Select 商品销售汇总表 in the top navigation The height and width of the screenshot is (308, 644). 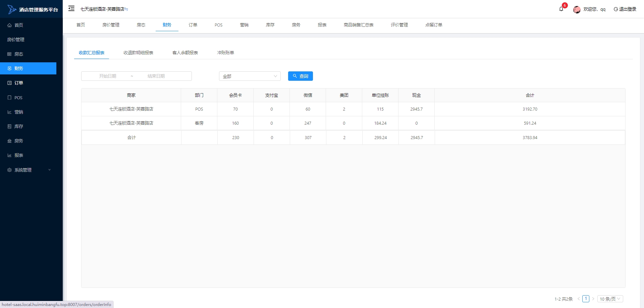(358, 25)
